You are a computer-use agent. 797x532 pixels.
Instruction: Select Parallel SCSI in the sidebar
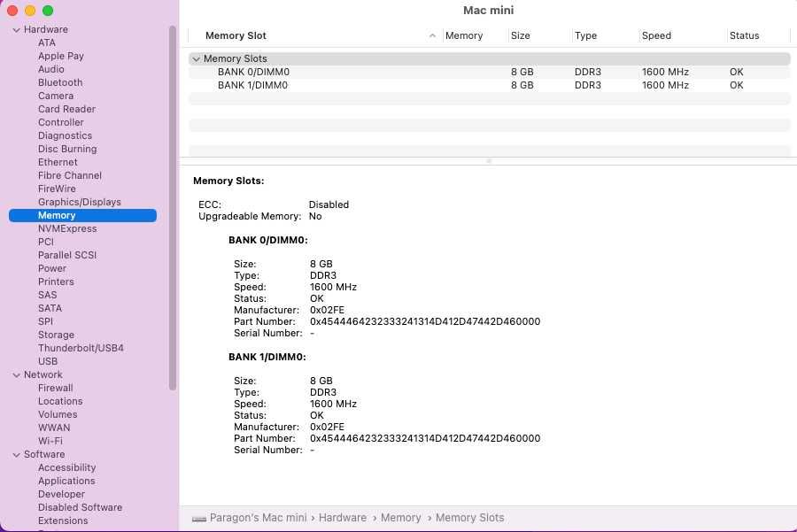tap(67, 255)
